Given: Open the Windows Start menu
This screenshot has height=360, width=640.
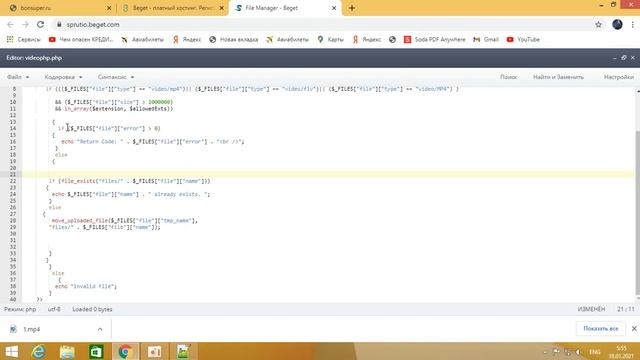Looking at the screenshot, I should [11, 351].
